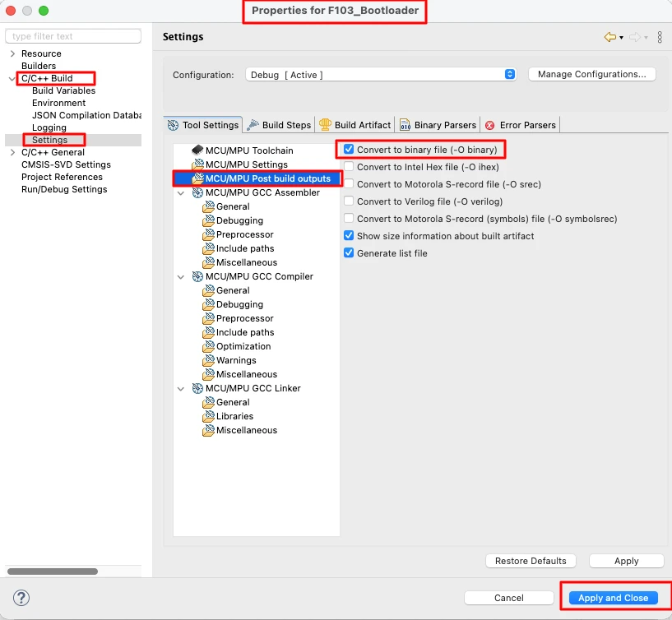Uncheck Generate list file option
The width and height of the screenshot is (672, 620).
(x=350, y=253)
